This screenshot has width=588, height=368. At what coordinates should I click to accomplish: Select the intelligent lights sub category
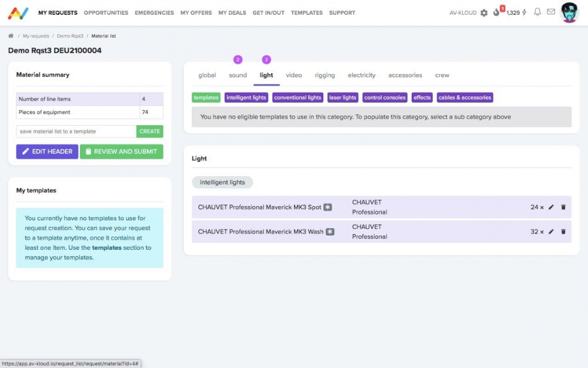point(246,98)
